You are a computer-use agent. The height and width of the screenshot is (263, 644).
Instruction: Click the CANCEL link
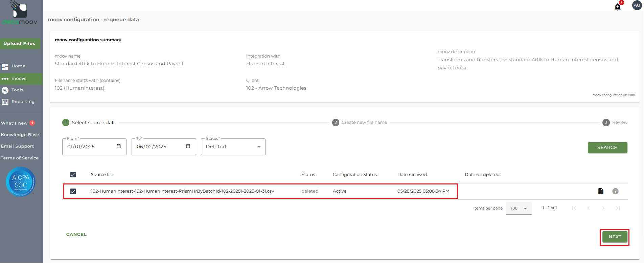(76, 234)
